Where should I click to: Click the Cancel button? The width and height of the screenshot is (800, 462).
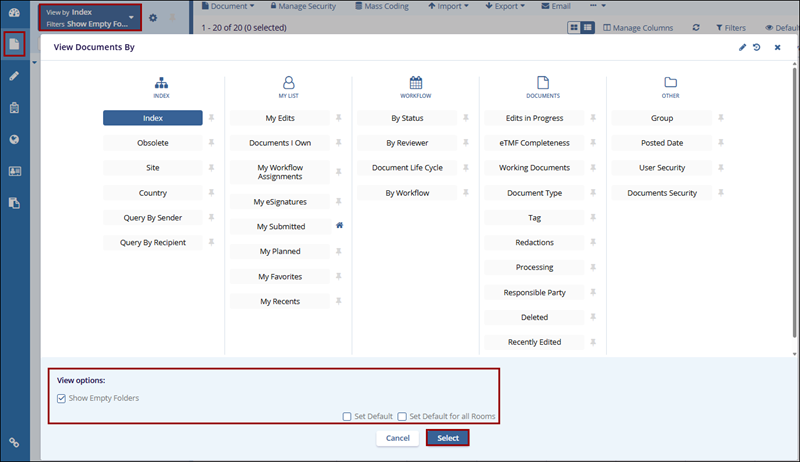397,438
